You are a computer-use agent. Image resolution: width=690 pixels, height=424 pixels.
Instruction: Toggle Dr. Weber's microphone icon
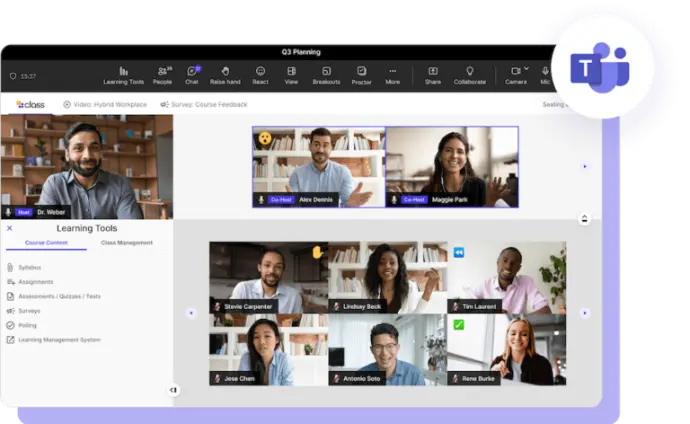click(x=9, y=212)
